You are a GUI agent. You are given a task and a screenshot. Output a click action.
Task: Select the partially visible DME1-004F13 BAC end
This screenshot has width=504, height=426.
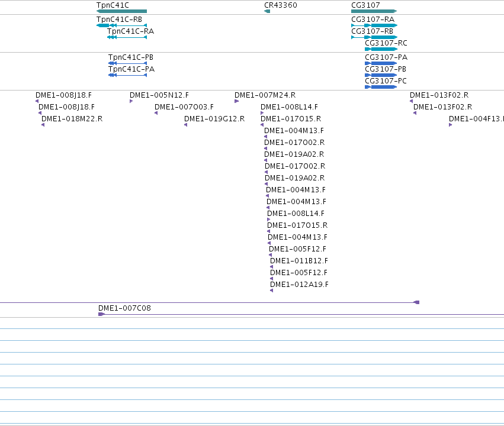476,119
